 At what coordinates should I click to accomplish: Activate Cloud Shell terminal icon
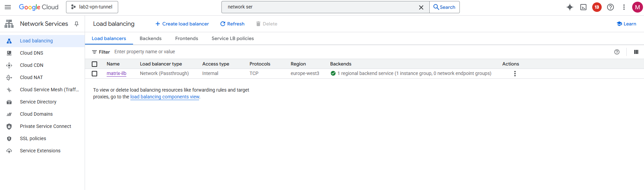click(583, 7)
